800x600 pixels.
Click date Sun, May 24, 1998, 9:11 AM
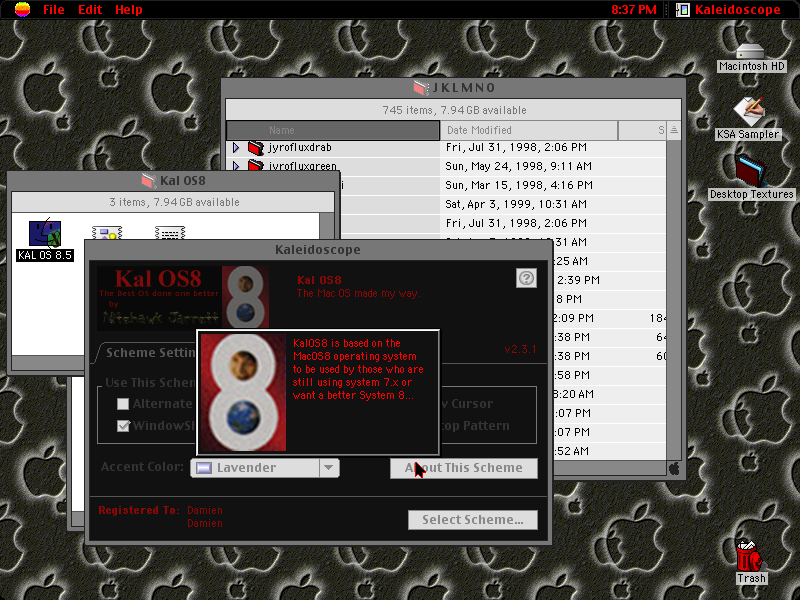pos(518,166)
